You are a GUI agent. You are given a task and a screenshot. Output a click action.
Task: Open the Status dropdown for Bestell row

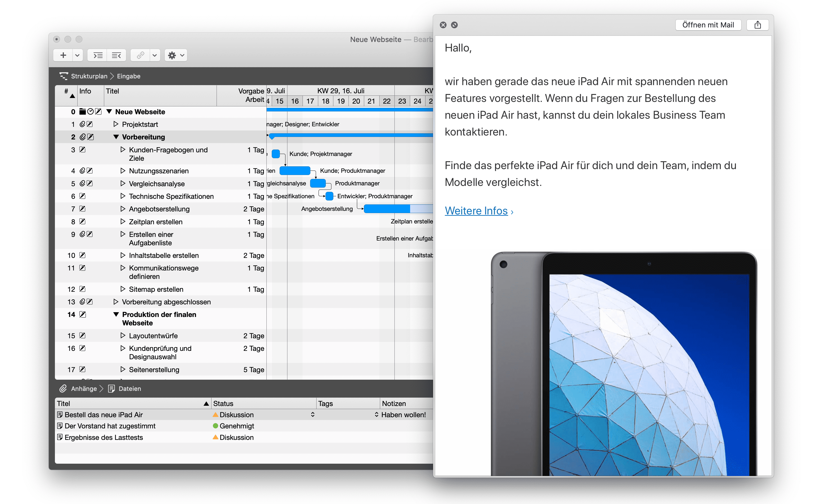pos(312,415)
